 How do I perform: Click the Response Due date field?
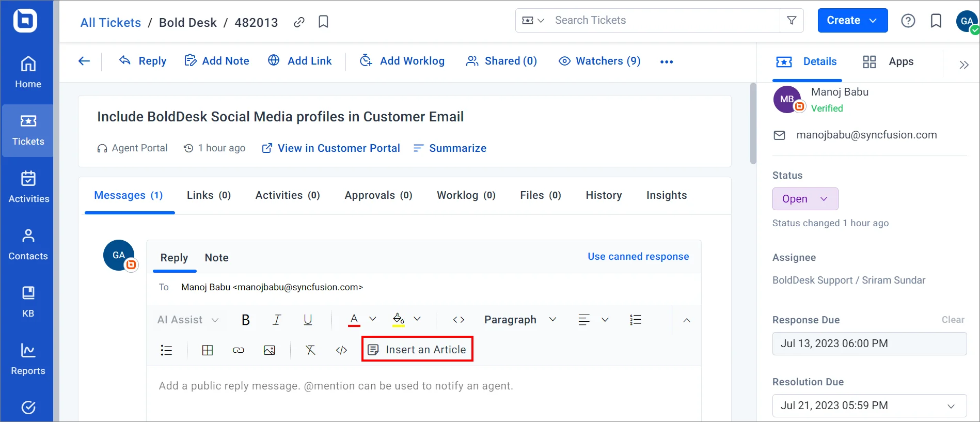(870, 344)
